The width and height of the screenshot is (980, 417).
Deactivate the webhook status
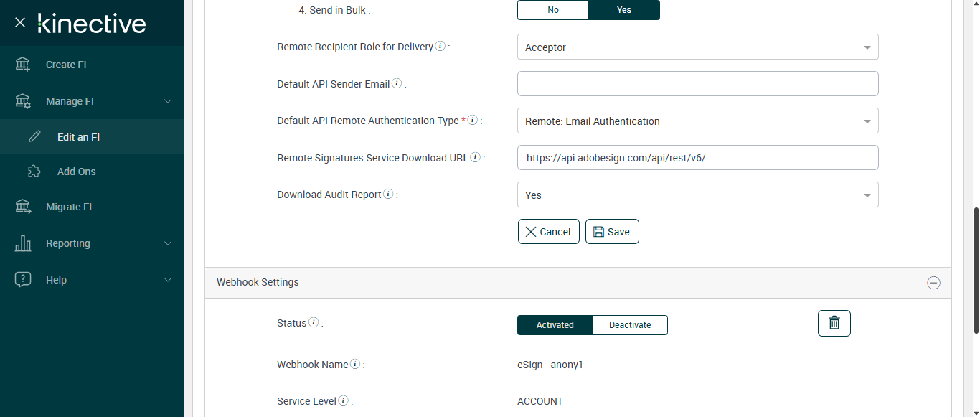[630, 325]
